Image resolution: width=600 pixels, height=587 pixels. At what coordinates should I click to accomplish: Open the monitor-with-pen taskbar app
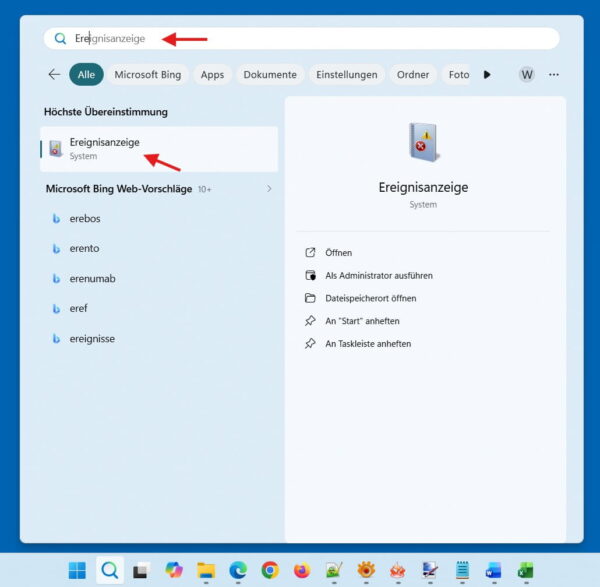click(x=430, y=571)
